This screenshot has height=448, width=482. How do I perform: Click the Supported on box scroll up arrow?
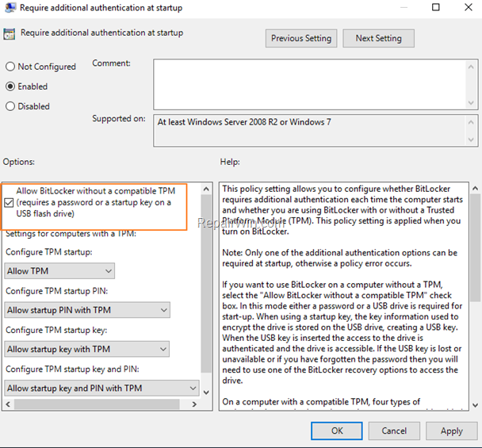pos(471,122)
